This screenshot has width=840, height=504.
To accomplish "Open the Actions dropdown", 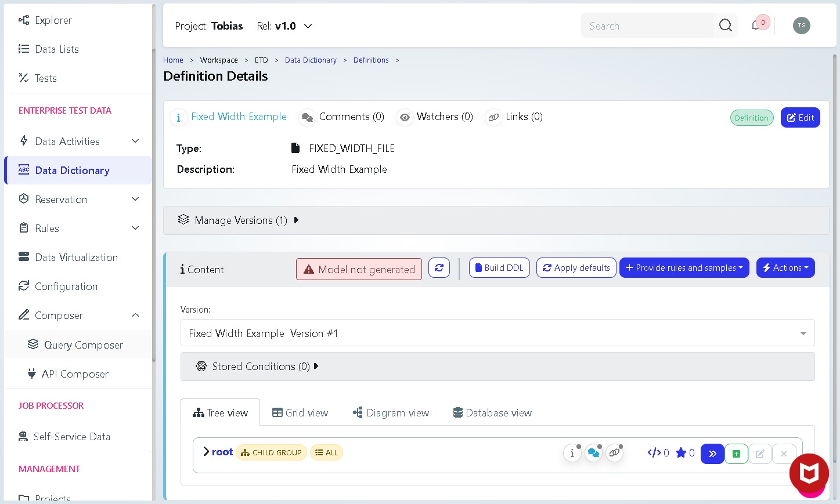I will (x=785, y=268).
